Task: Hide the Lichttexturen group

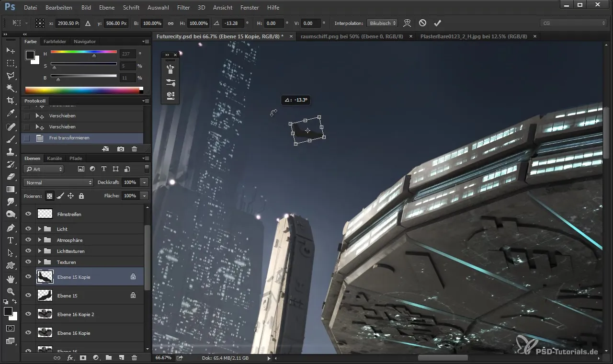Action: (28, 251)
